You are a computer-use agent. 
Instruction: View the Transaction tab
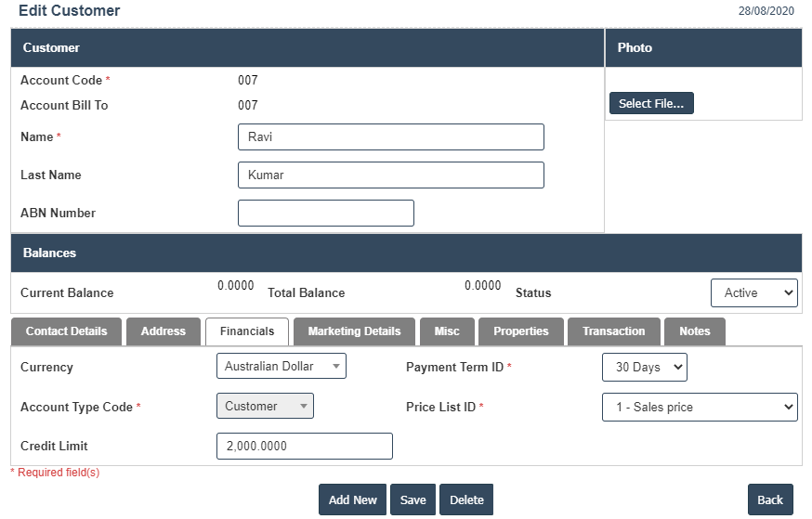[x=613, y=331]
